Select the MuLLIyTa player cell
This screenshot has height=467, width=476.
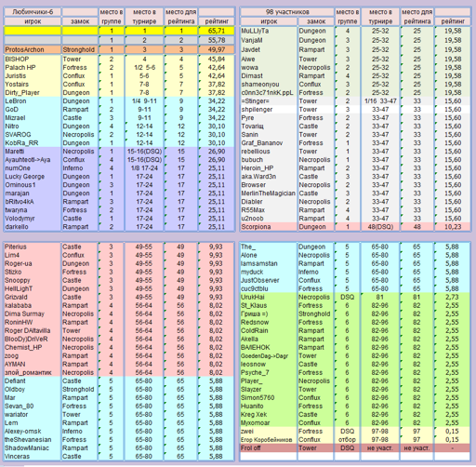pos(269,31)
